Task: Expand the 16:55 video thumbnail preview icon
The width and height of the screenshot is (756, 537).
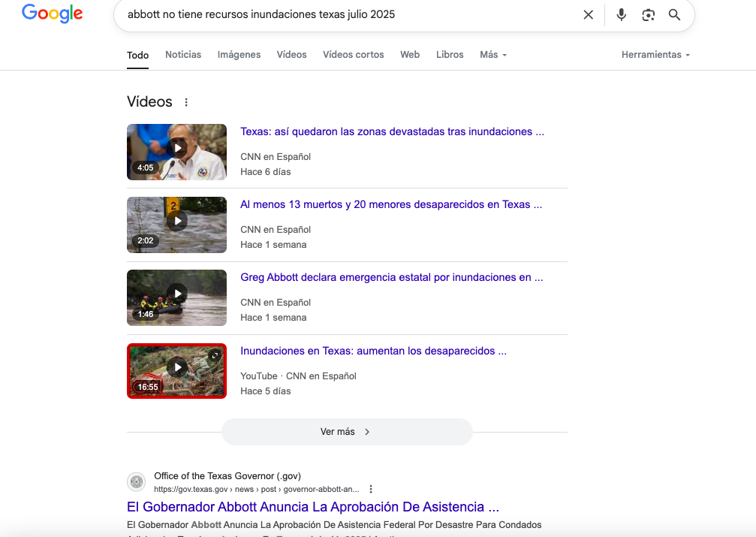Action: (215, 355)
